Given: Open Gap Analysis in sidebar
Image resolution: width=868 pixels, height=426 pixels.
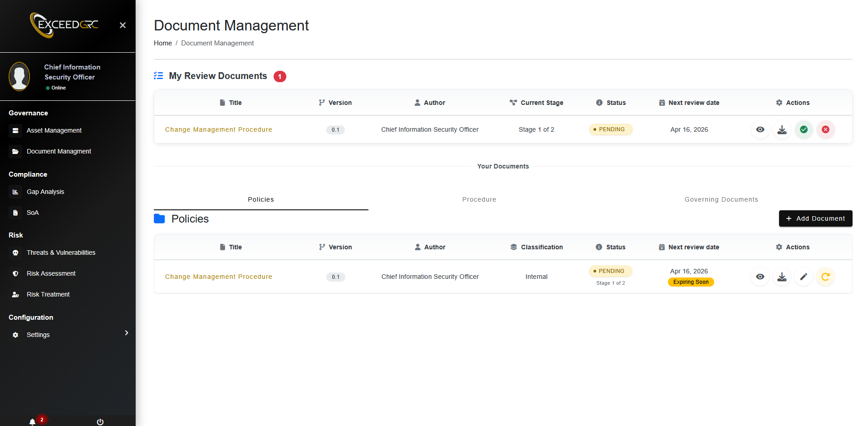Looking at the screenshot, I should coord(45,192).
